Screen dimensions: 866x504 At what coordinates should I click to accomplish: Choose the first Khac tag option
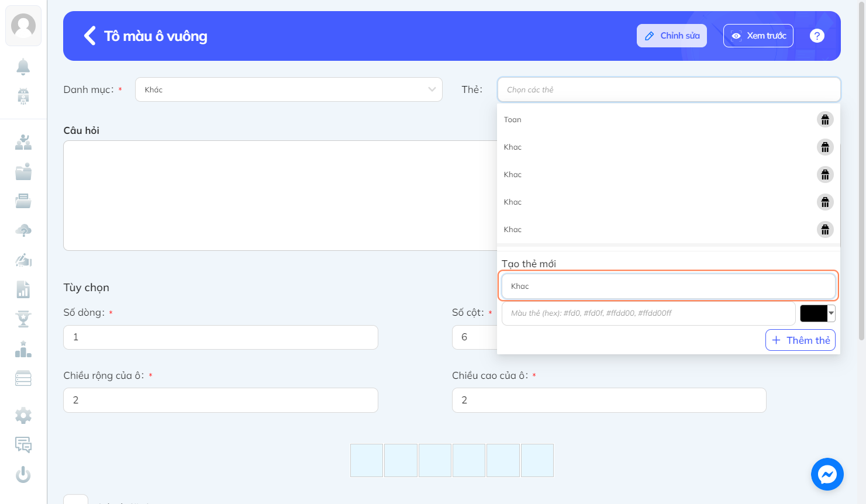[x=513, y=147]
